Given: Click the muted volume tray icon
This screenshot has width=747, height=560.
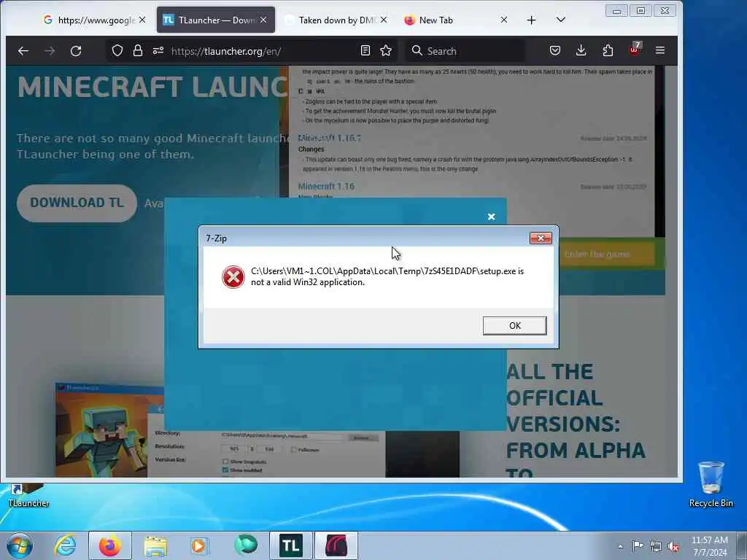Looking at the screenshot, I should pos(673,546).
